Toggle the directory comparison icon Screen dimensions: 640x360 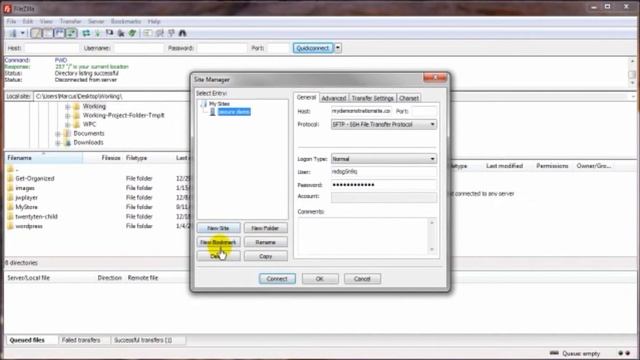[x=160, y=33]
